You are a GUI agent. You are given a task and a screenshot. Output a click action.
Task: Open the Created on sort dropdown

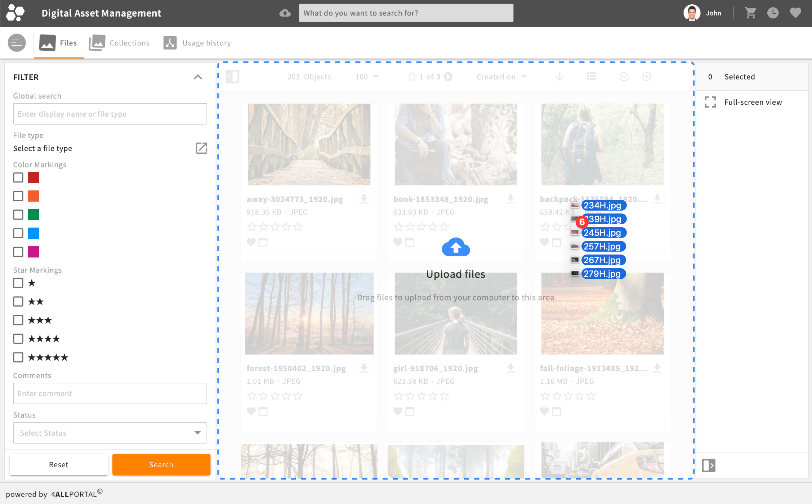501,77
